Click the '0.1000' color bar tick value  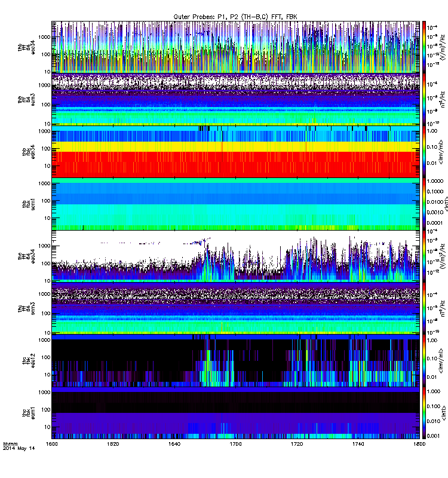point(435,191)
